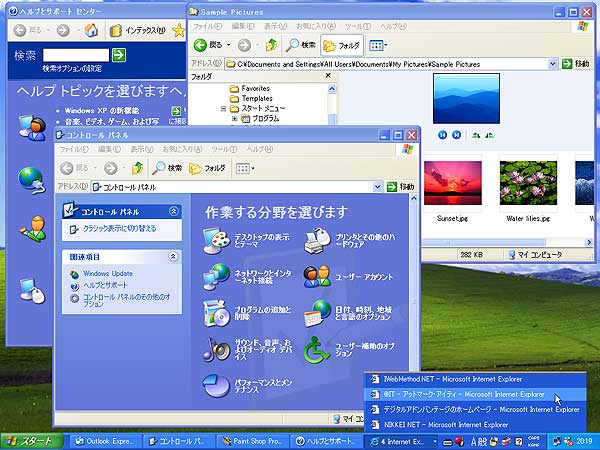This screenshot has height=450, width=600.
Task: Click rotate counterclockwise icon under preview
Action: coord(489,135)
